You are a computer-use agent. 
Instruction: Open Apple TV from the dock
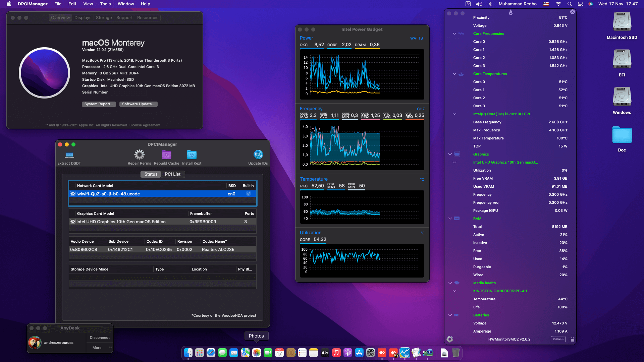(x=325, y=353)
